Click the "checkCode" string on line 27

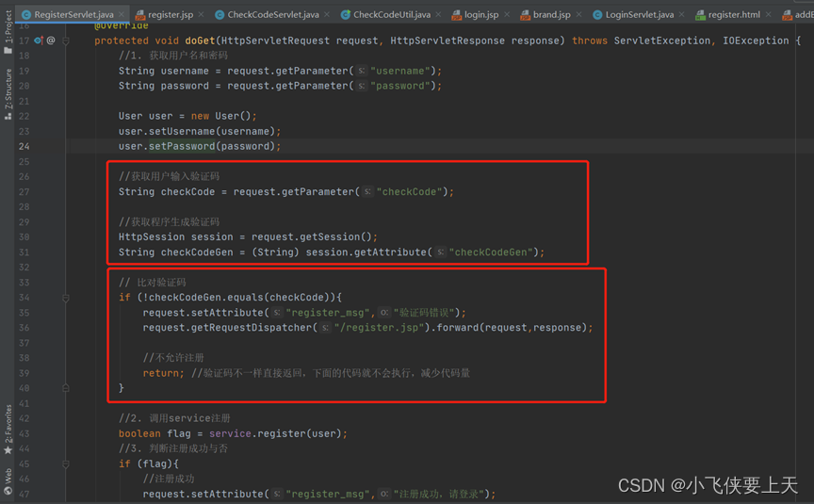pyautogui.click(x=409, y=192)
